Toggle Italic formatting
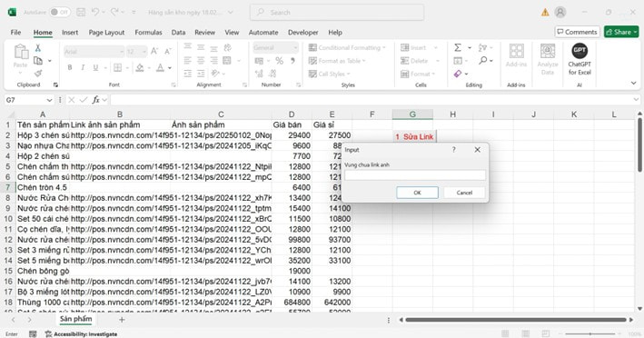 click(x=83, y=67)
